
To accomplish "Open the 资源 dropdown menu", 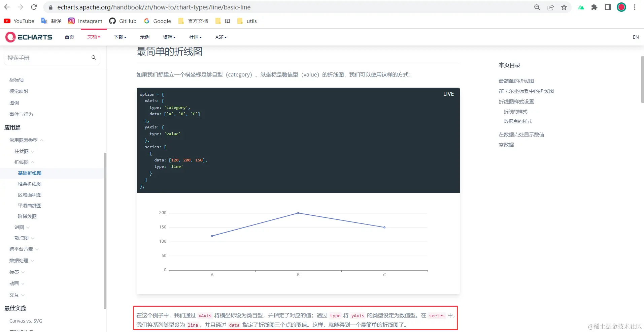I will tap(169, 37).
